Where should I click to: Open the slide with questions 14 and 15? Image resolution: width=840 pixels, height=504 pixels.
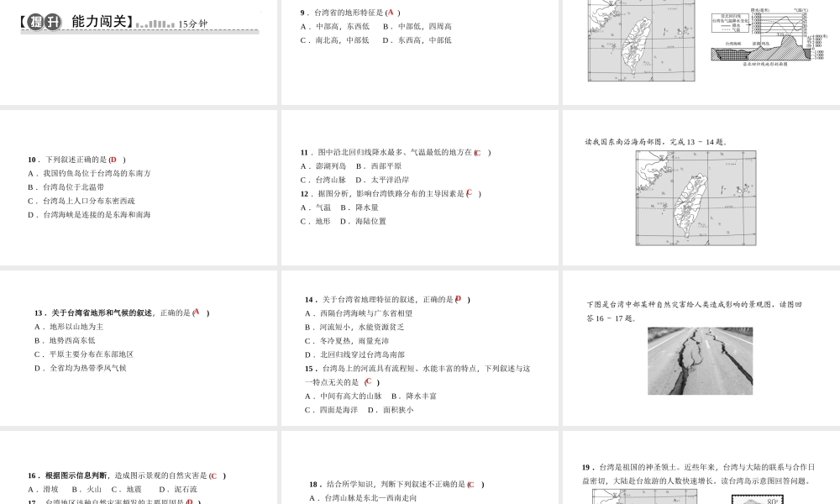[x=419, y=348]
